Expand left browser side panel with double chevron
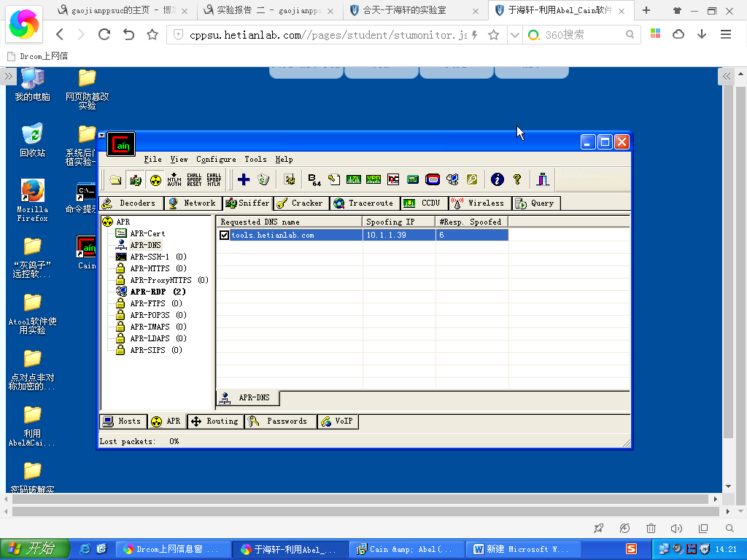Screen dimensions: 747x560 click(9, 76)
